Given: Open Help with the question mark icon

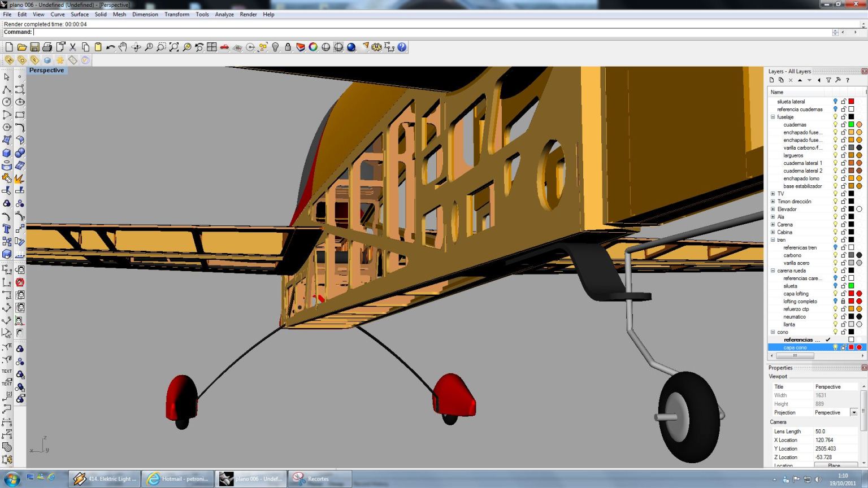Looking at the screenshot, I should coord(402,47).
